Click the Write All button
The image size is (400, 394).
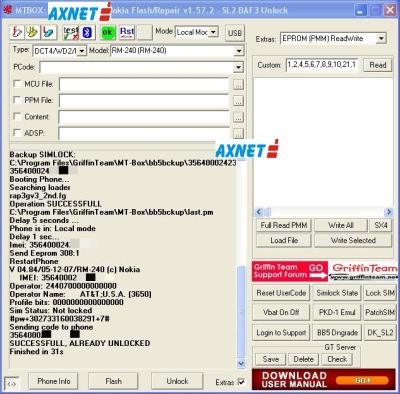340,225
